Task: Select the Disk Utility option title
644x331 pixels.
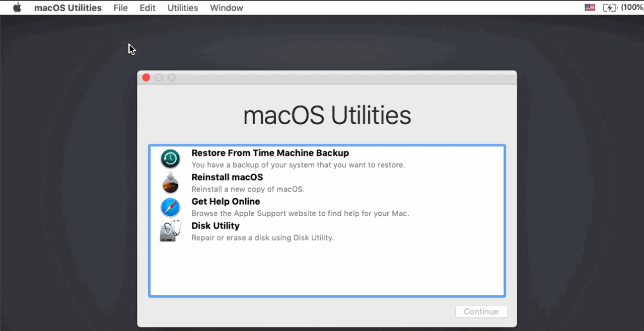Action: click(x=216, y=226)
